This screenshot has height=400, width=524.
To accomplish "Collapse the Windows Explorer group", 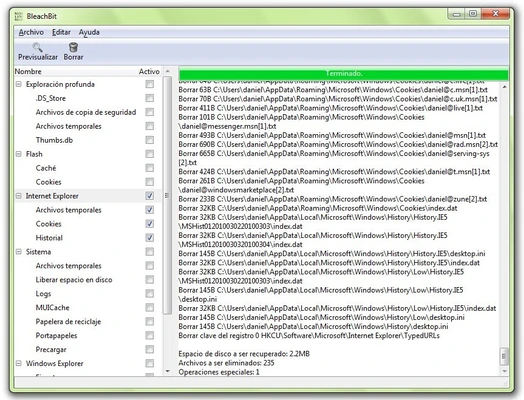I will click(19, 364).
